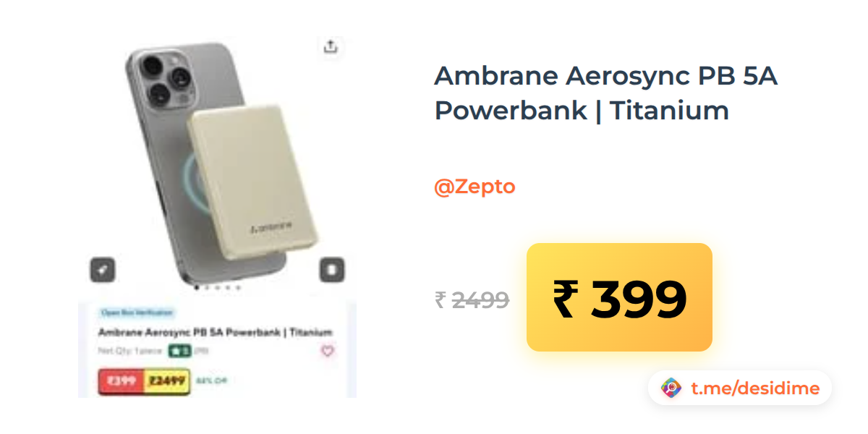Screen dimensions: 868x434
Task: Open the green star rating badge
Action: 179,351
